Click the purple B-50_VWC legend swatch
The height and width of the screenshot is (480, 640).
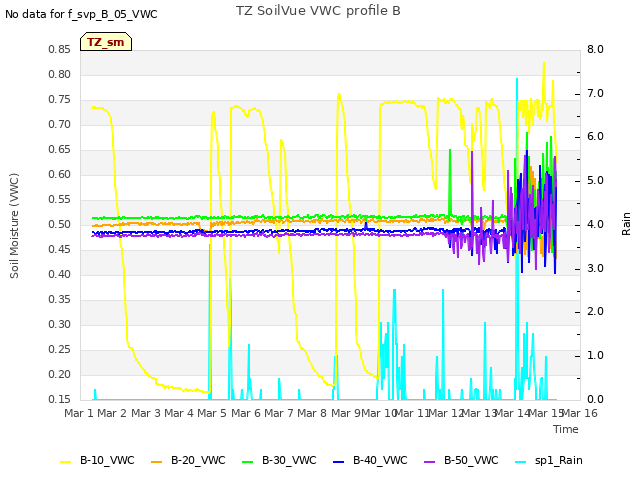[430, 461]
